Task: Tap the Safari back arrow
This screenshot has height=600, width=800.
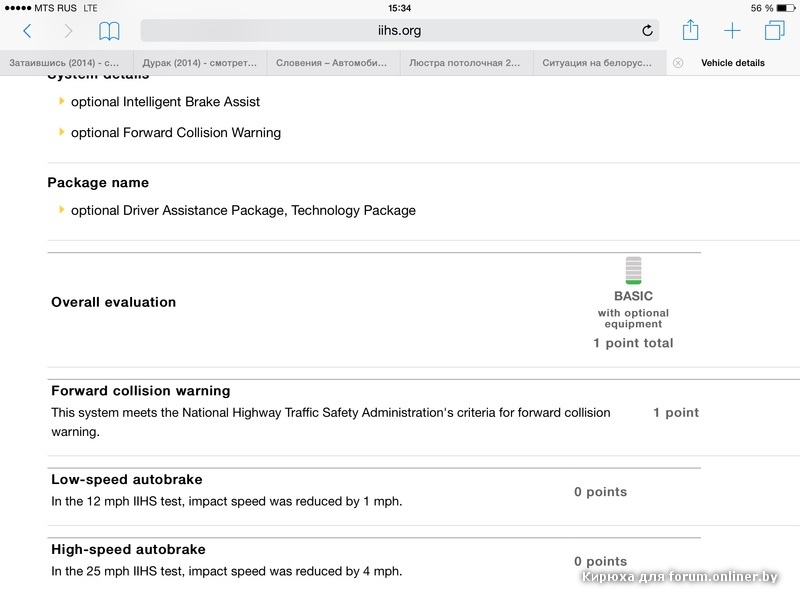Action: point(27,31)
